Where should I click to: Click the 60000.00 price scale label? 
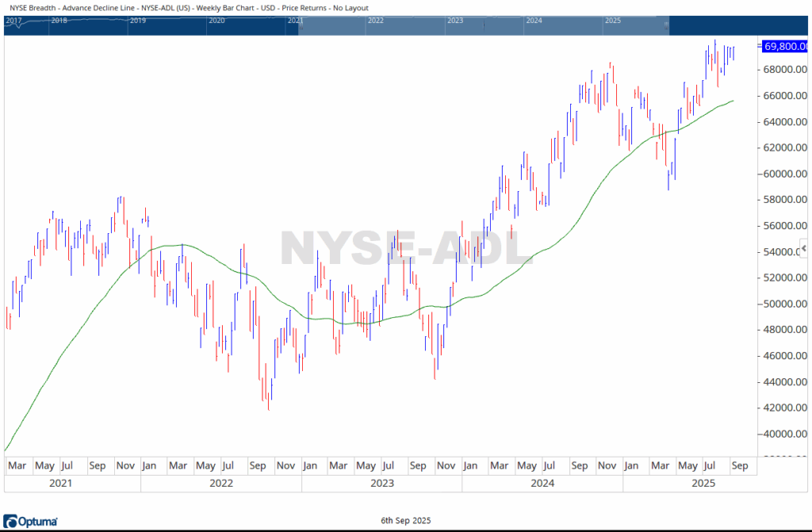click(x=782, y=174)
